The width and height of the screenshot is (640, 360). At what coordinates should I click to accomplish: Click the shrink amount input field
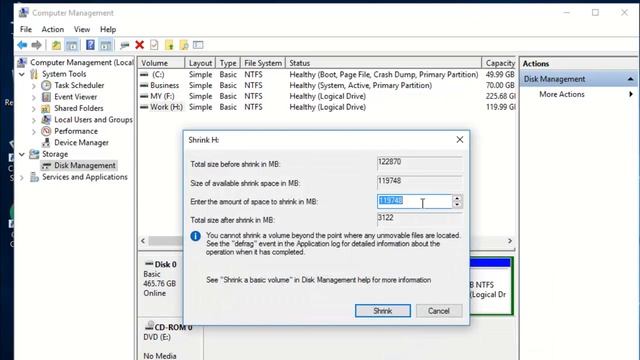coord(414,201)
